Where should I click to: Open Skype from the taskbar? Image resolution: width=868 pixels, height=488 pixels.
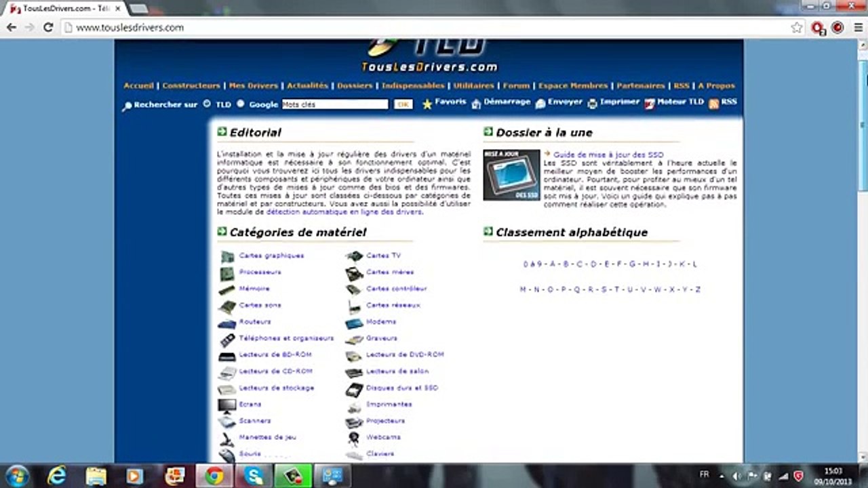(254, 476)
